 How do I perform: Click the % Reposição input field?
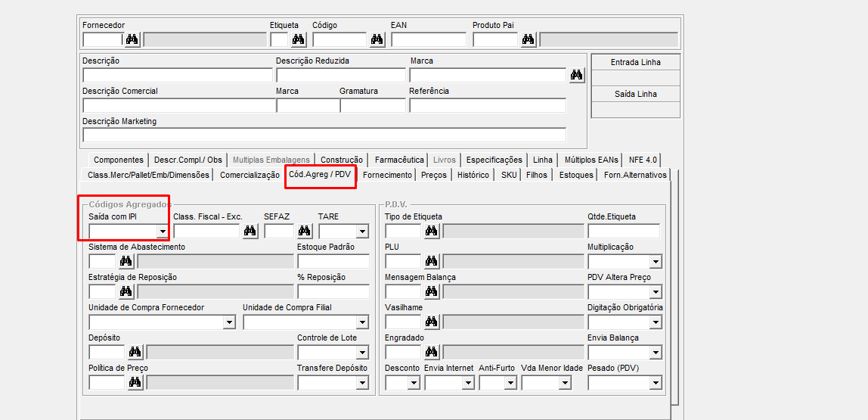[x=333, y=291]
